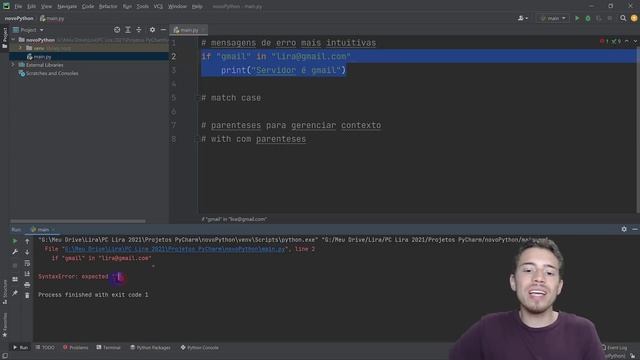The height and width of the screenshot is (360, 640).
Task: Click the red error indicator in editor
Action: [x=604, y=41]
